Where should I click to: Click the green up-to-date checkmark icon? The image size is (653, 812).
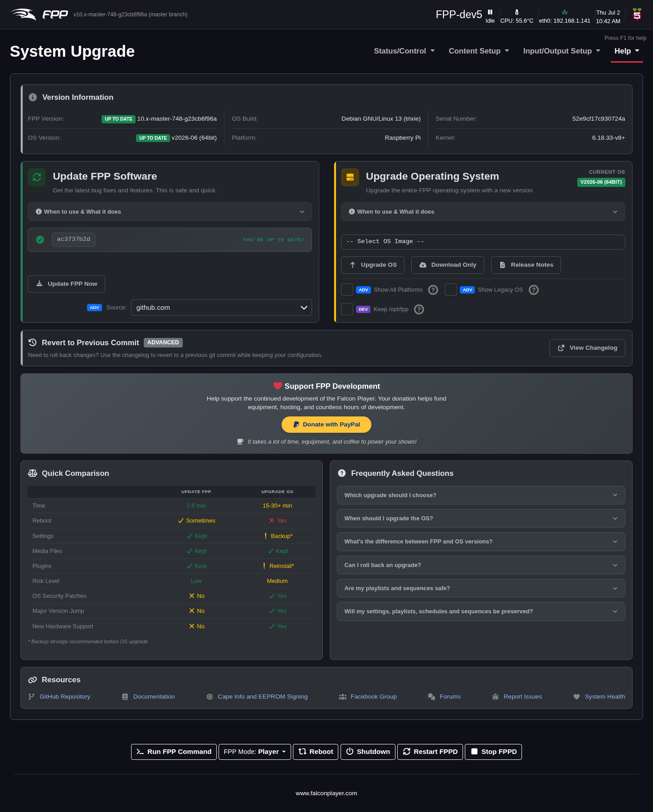point(40,240)
